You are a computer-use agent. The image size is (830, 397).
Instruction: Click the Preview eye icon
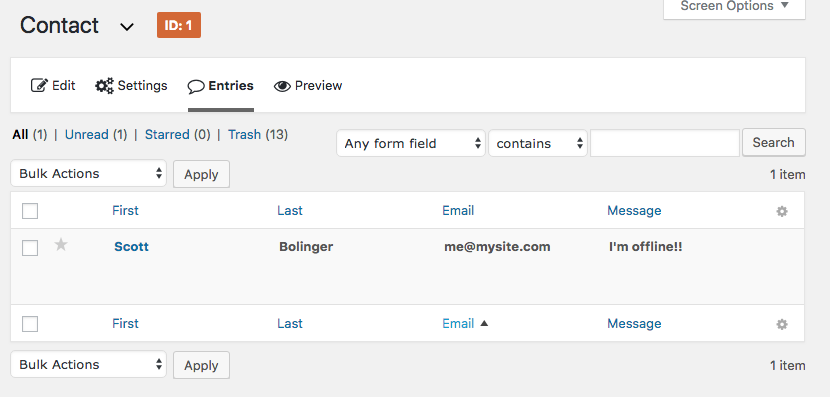tap(282, 86)
